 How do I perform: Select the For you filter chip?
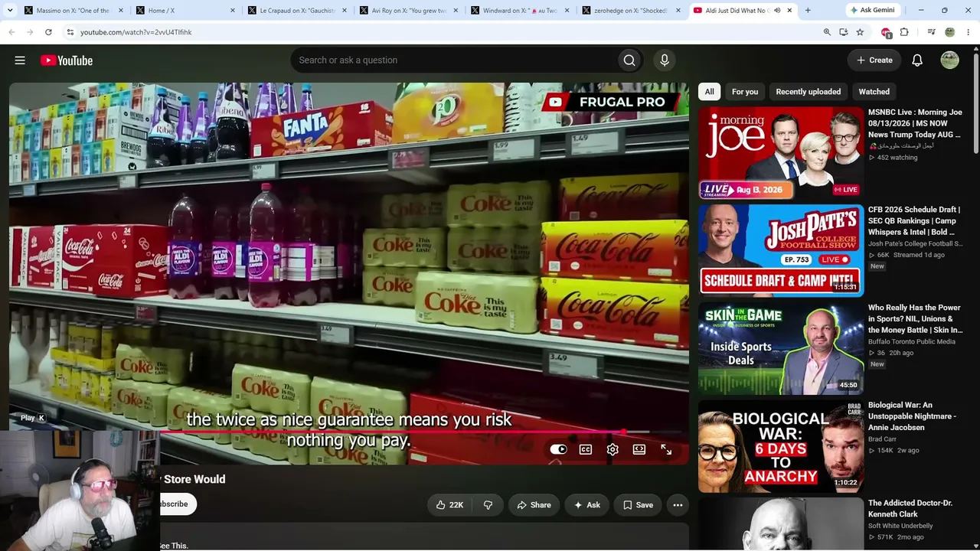tap(745, 92)
